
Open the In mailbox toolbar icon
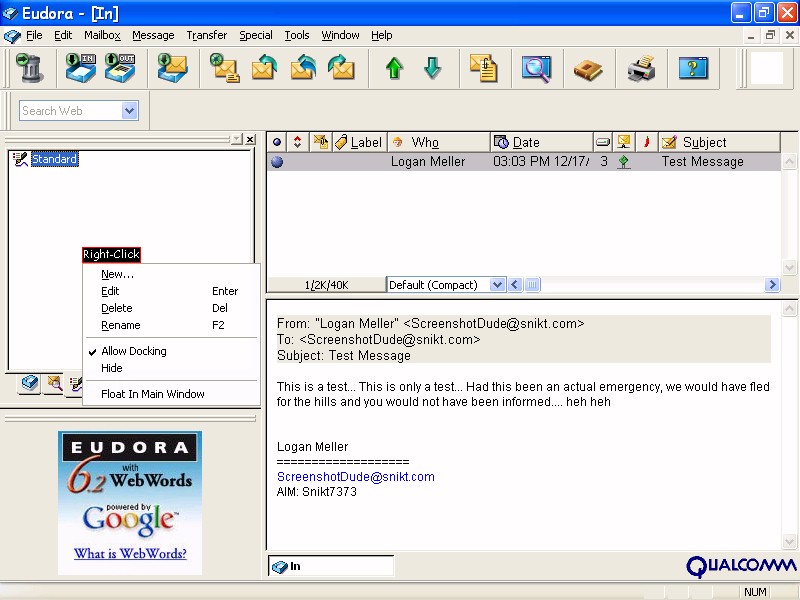pyautogui.click(x=81, y=68)
